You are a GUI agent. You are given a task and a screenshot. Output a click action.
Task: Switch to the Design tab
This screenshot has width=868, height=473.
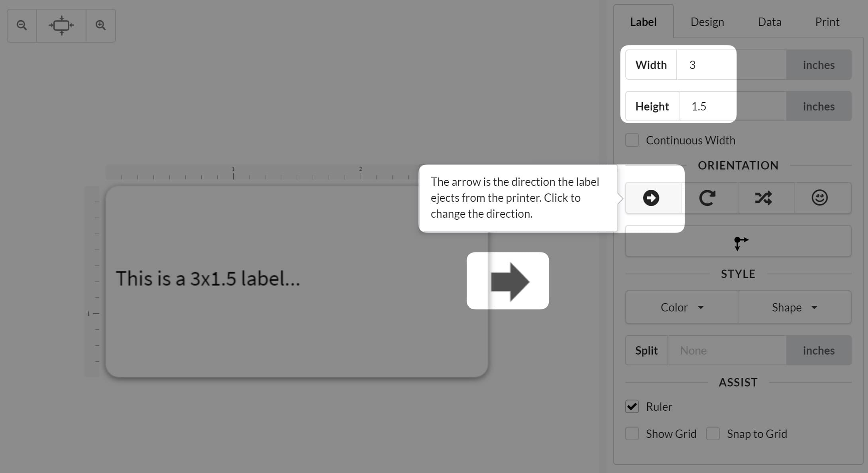707,22
